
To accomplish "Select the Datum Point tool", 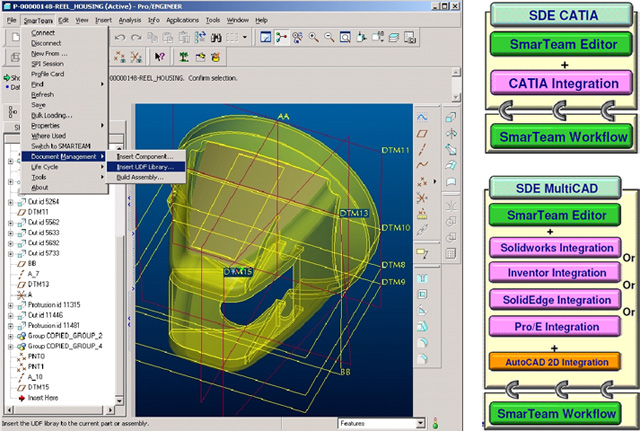I will [x=422, y=182].
